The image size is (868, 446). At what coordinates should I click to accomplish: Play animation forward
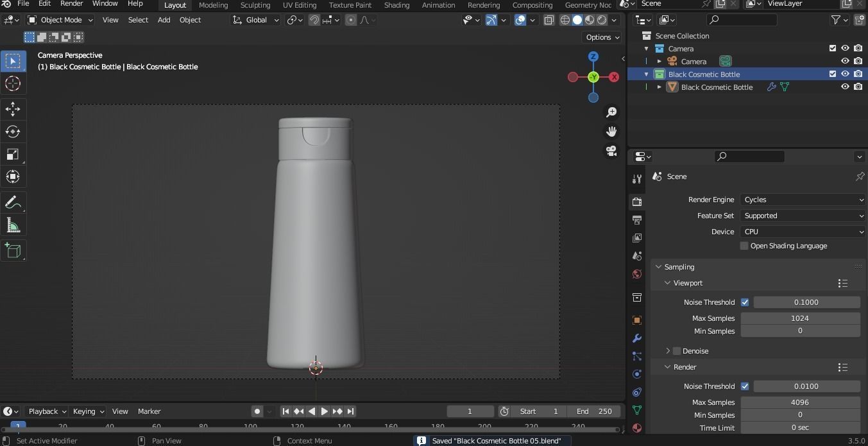click(x=325, y=411)
